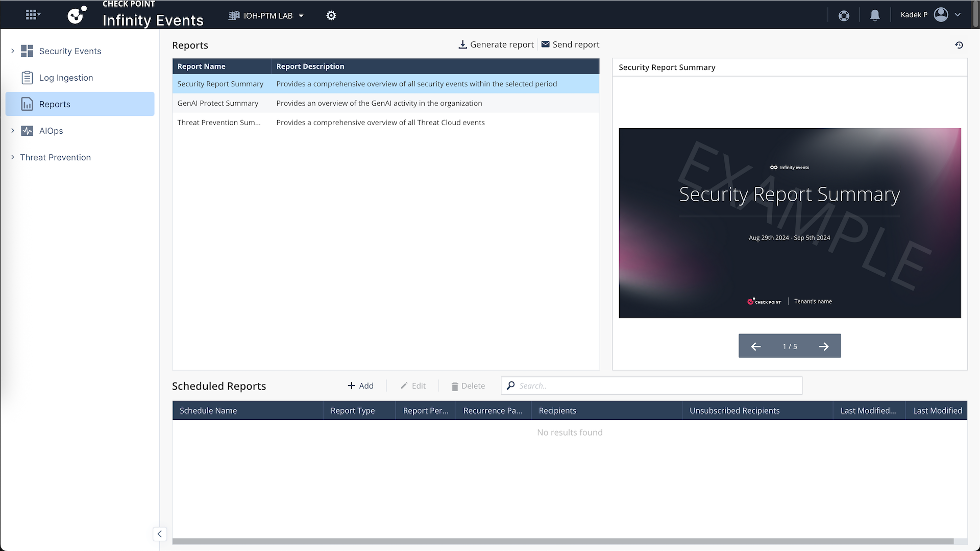Open the help support lifebuoy icon
Screen dimensions: 980x551
844,16
